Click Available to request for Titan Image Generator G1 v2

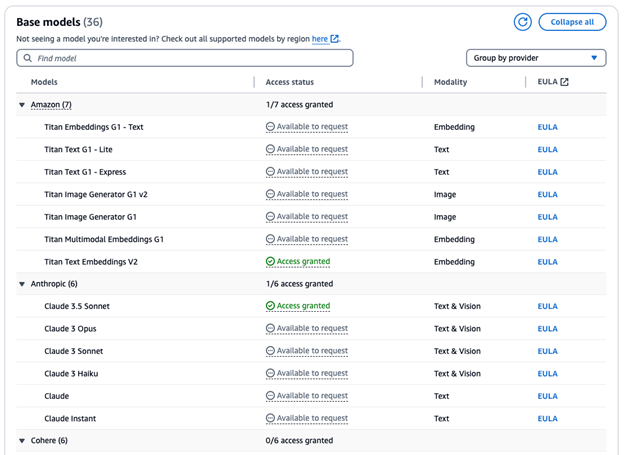tap(312, 195)
